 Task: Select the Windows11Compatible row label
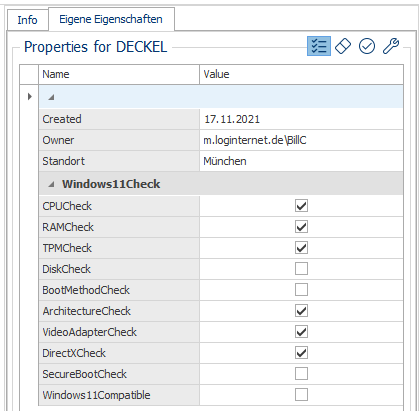pos(119,395)
